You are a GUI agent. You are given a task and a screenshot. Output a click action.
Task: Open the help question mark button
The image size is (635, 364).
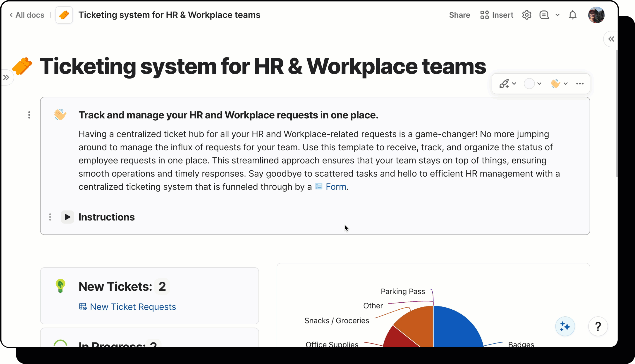(x=598, y=326)
